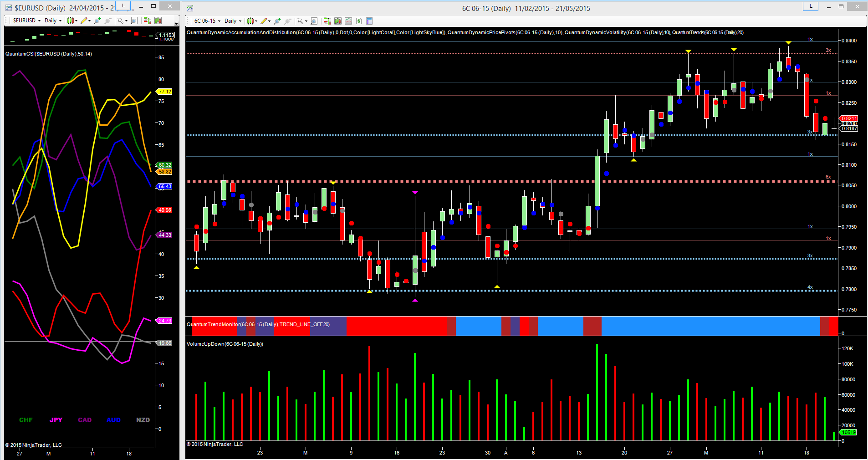Click the 24.73 magenta CSI value marker
The height and width of the screenshot is (460, 868).
point(164,321)
